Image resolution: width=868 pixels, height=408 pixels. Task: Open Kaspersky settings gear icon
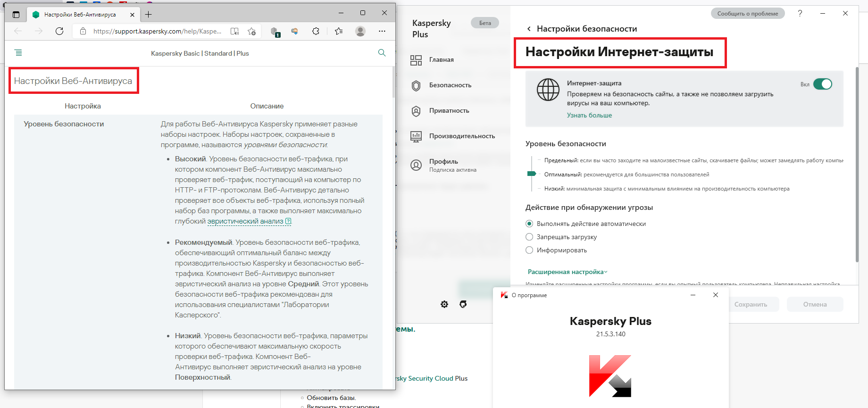(444, 304)
